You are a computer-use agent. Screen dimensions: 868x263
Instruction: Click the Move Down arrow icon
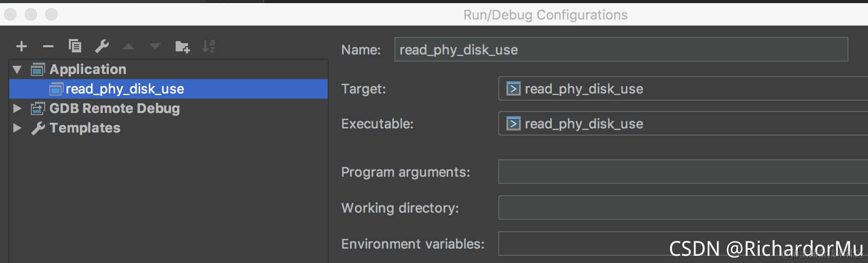pyautogui.click(x=155, y=47)
